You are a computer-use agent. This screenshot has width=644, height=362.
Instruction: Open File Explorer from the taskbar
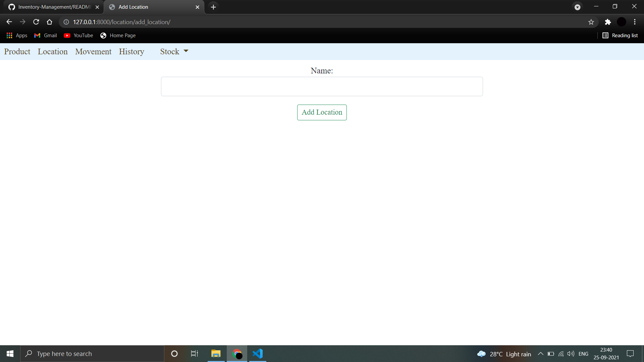(216, 353)
